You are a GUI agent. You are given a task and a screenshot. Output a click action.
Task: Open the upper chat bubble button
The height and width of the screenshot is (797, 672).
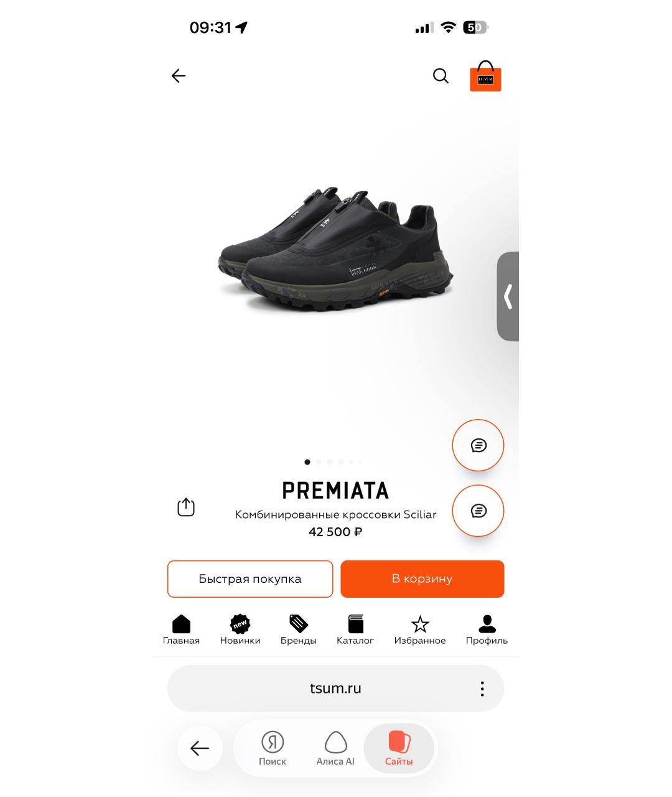478,445
